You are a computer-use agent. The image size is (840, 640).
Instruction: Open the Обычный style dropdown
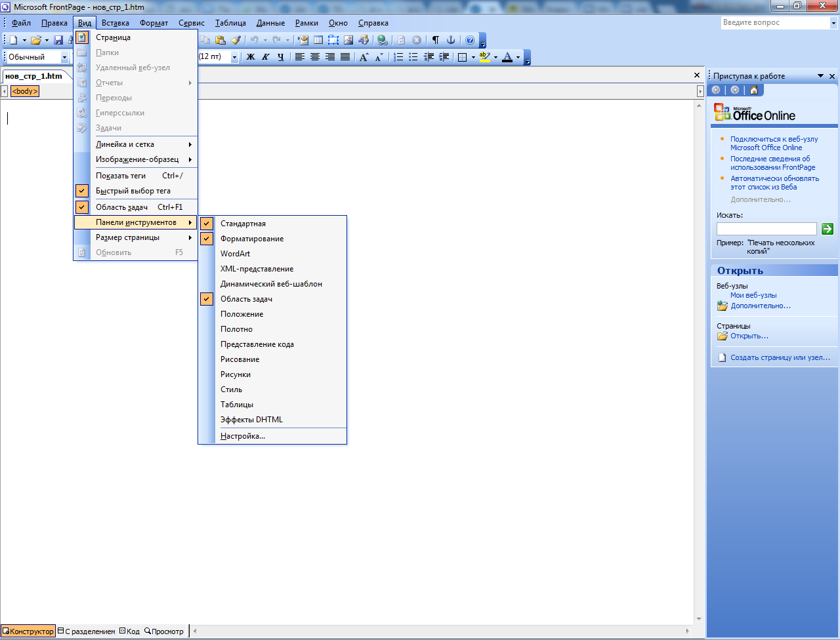tap(64, 57)
